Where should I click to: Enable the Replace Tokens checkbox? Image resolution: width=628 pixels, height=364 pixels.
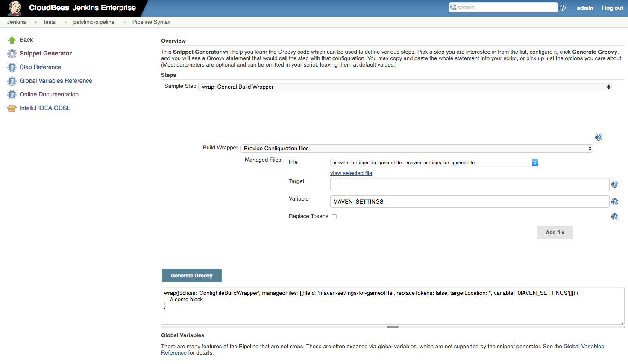(334, 216)
